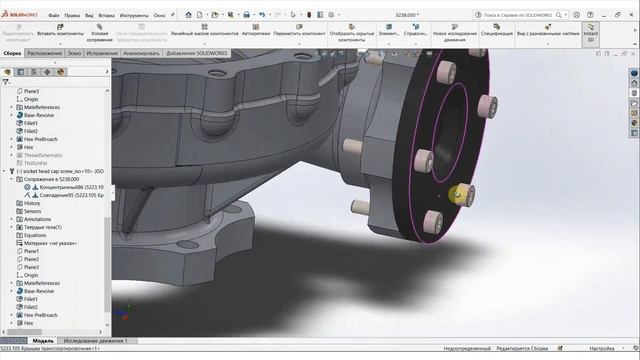Open Исследование движения 1 bottom tab
Viewport: 640px width, 360px height.
coord(96,340)
